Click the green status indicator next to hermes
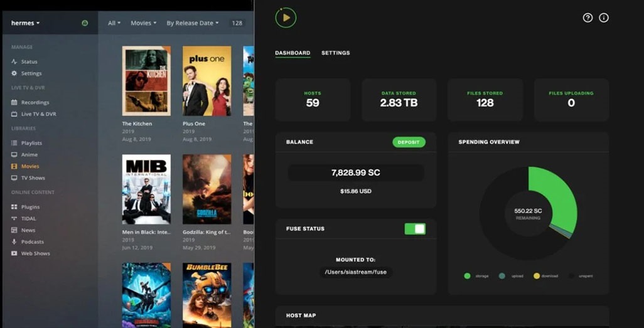The image size is (644, 328). 85,23
